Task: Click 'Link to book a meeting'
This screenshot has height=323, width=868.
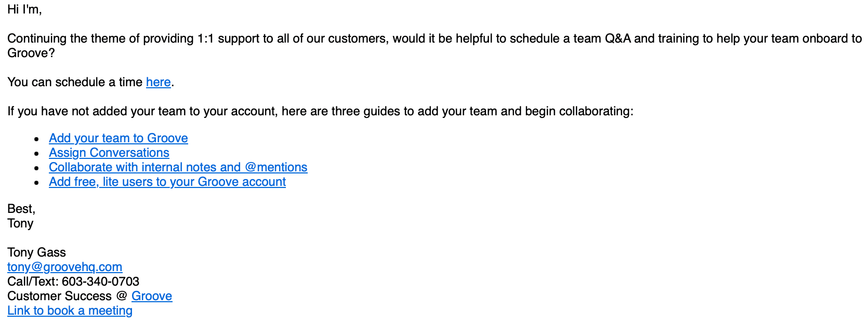Action: click(70, 311)
